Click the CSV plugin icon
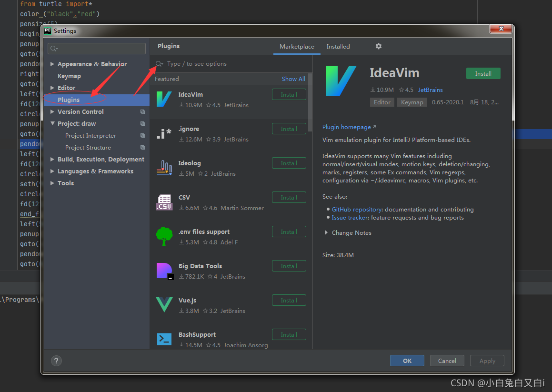Image resolution: width=552 pixels, height=392 pixels. [x=164, y=202]
